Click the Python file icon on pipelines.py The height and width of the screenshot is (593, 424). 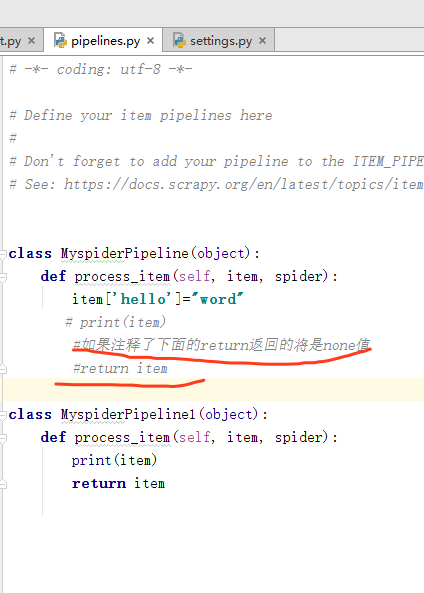pyautogui.click(x=61, y=40)
